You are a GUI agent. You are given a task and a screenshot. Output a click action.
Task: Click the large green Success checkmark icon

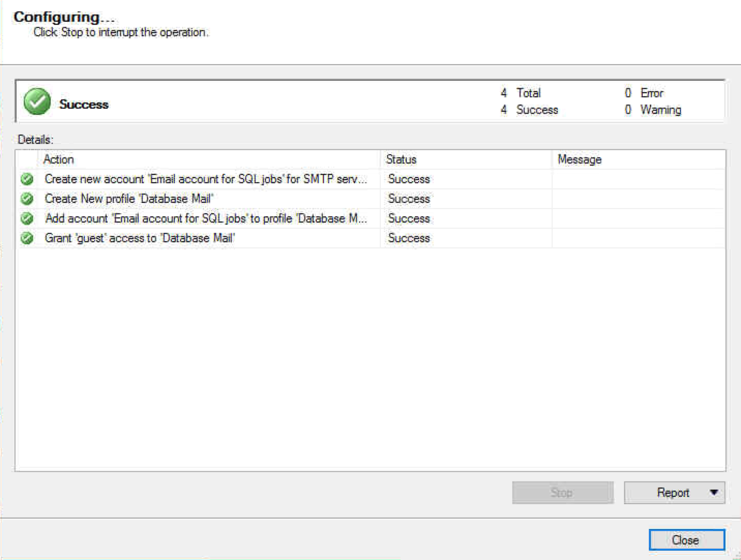[37, 101]
